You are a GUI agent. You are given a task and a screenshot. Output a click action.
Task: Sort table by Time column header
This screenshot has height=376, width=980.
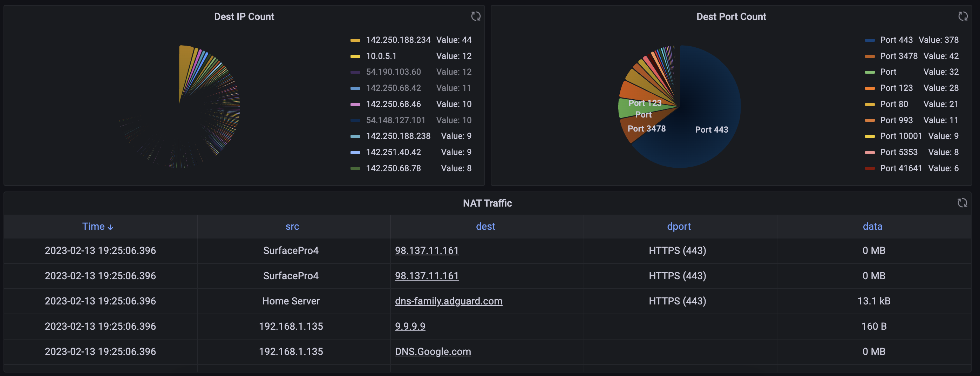click(x=98, y=227)
